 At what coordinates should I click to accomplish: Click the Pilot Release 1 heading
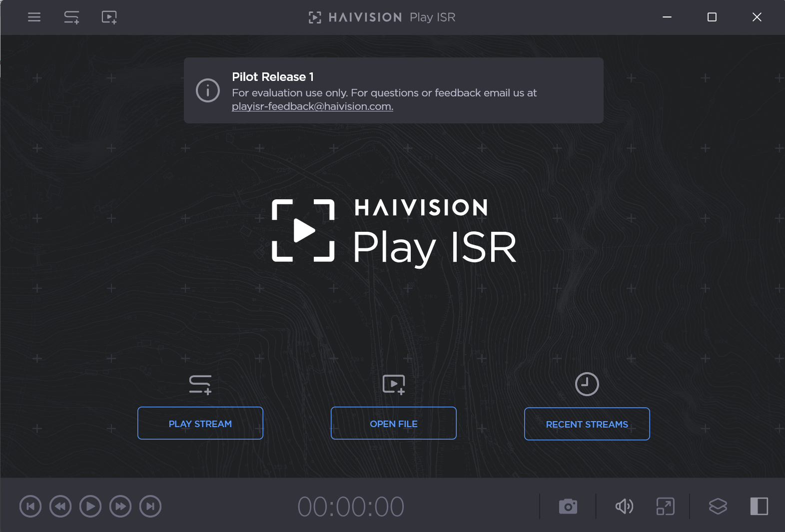273,77
